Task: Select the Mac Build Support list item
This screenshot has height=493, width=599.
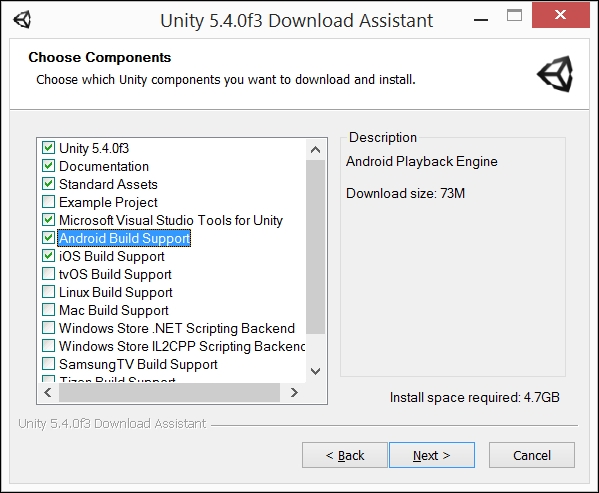Action: [114, 310]
